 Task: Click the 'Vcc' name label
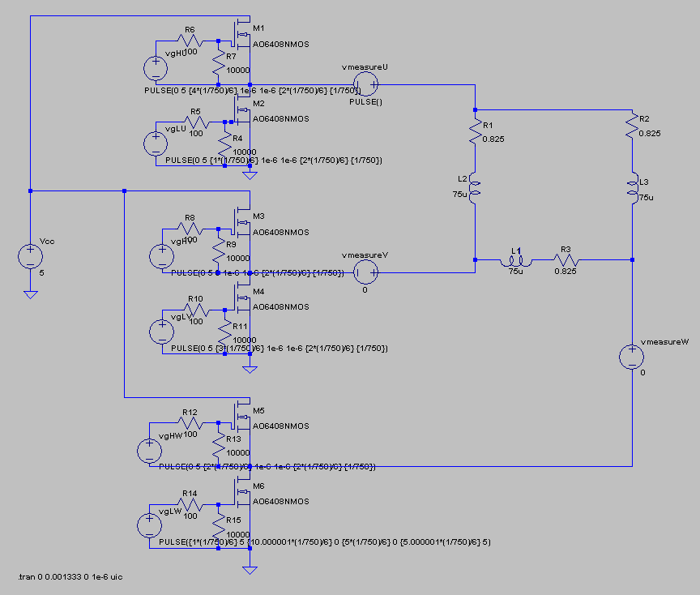47,242
